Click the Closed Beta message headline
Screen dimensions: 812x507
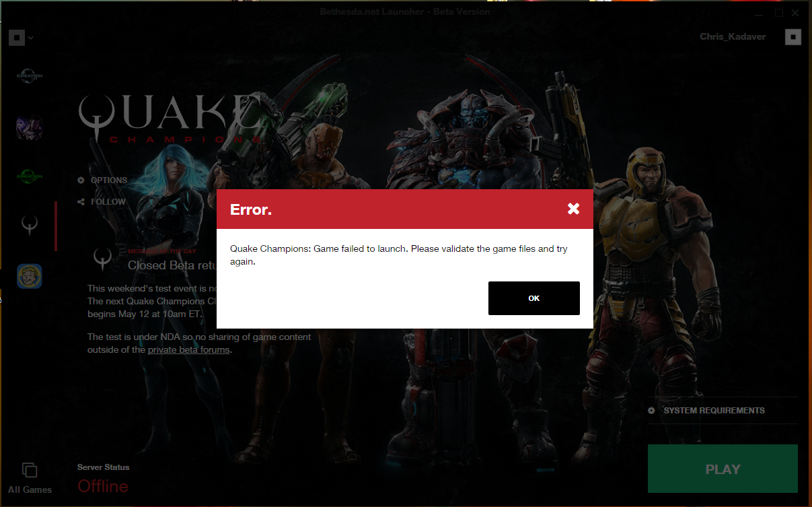click(172, 265)
